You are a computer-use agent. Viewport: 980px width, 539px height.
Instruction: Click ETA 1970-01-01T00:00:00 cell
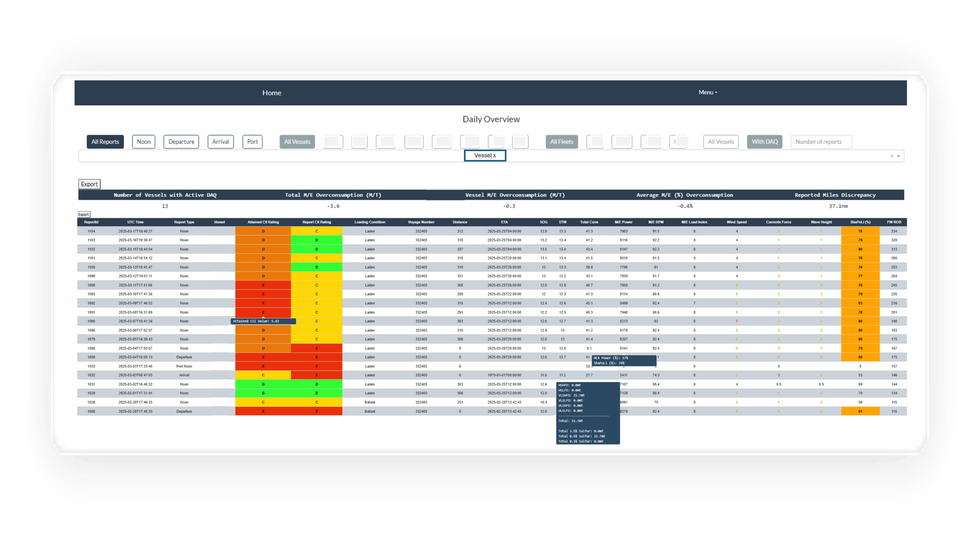(504, 375)
